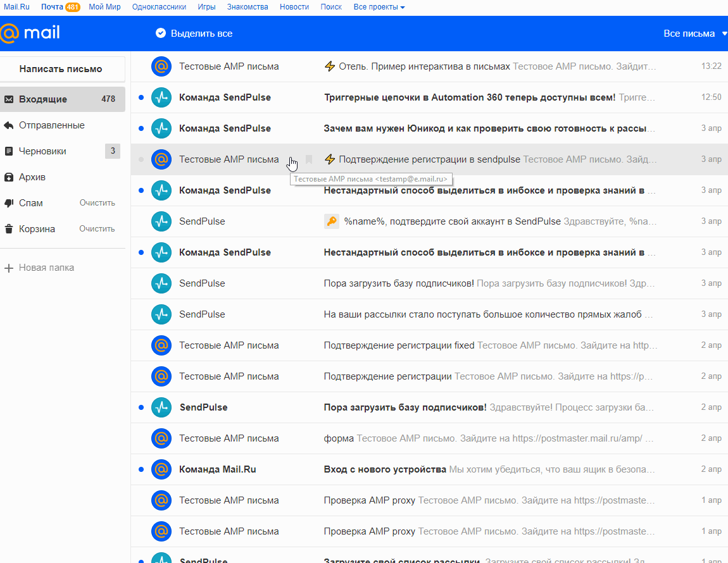Screen dimensions: 728x563
Task: Open the Одноклассники top navigation item
Action: [159, 7]
